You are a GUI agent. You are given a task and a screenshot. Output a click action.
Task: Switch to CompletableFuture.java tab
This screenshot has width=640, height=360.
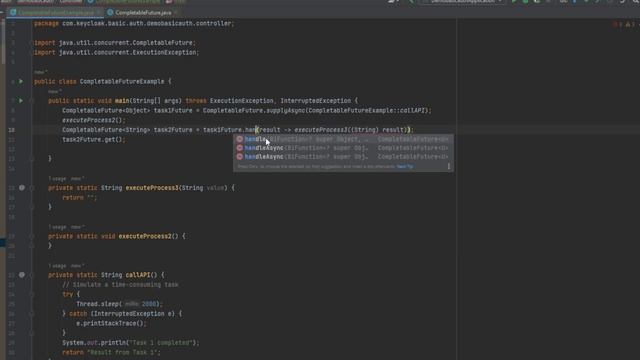pos(143,13)
